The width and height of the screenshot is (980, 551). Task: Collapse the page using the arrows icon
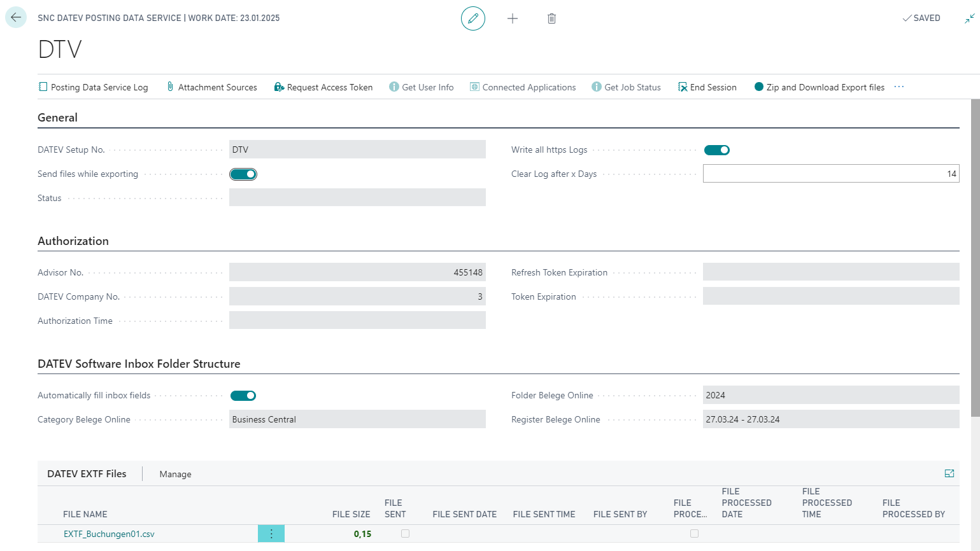[x=969, y=18]
